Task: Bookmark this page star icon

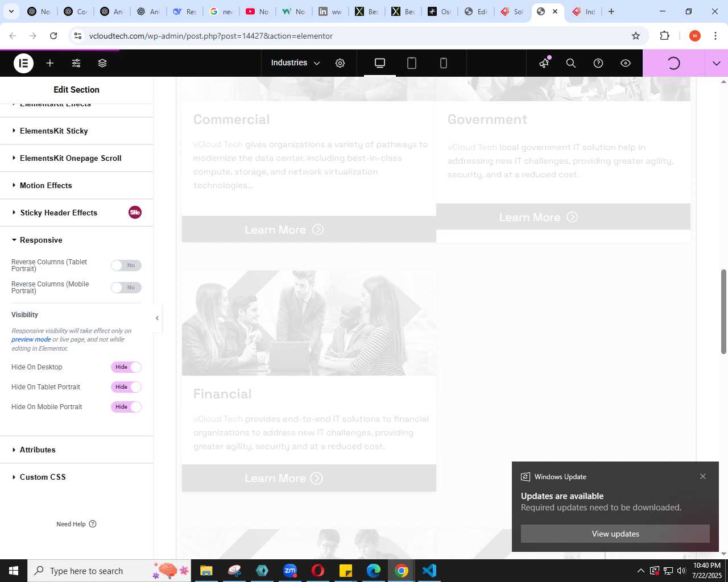Action: 636,36
